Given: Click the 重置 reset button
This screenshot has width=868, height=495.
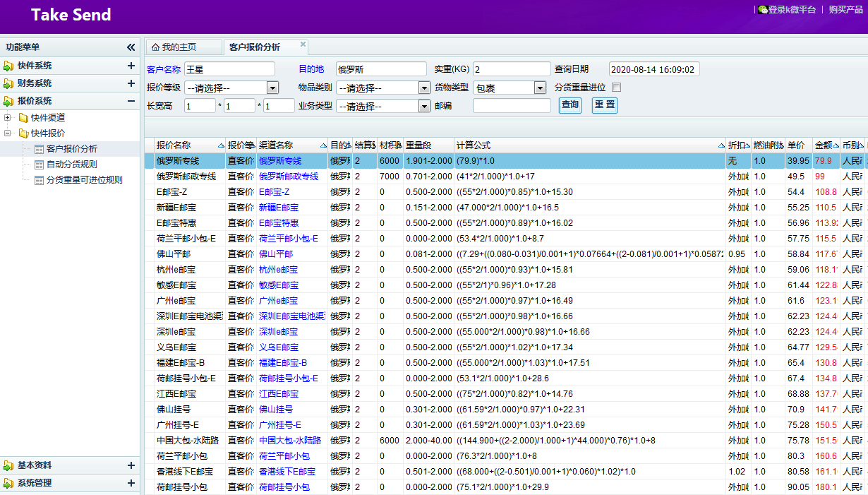Looking at the screenshot, I should tap(604, 107).
